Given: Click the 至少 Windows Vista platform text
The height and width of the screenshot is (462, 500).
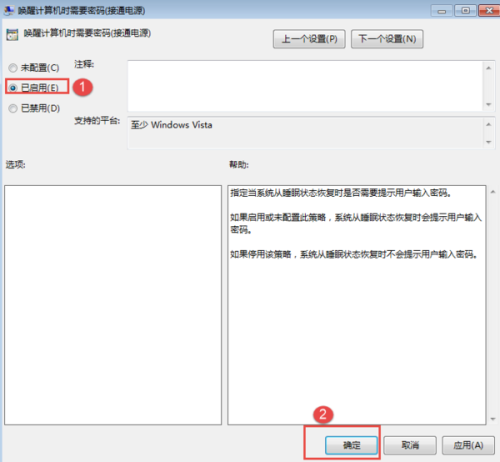Looking at the screenshot, I should coord(172,125).
